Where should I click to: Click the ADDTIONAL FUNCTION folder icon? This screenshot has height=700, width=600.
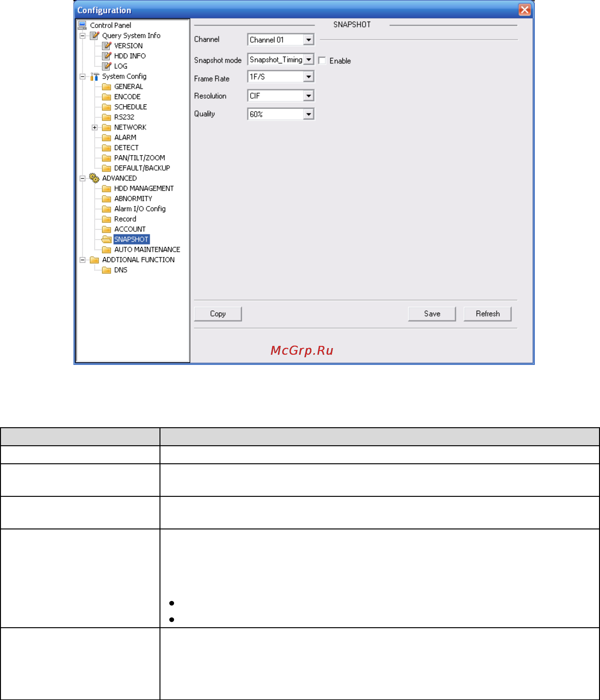point(94,260)
